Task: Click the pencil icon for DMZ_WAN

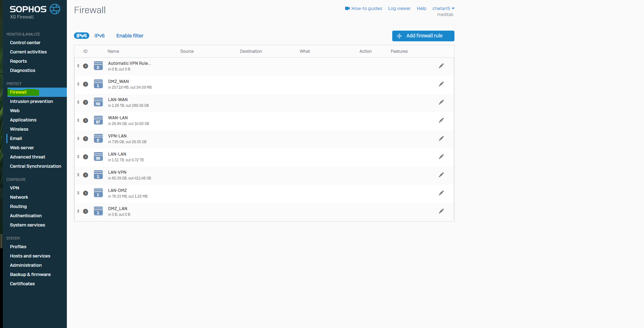Action: click(x=441, y=84)
